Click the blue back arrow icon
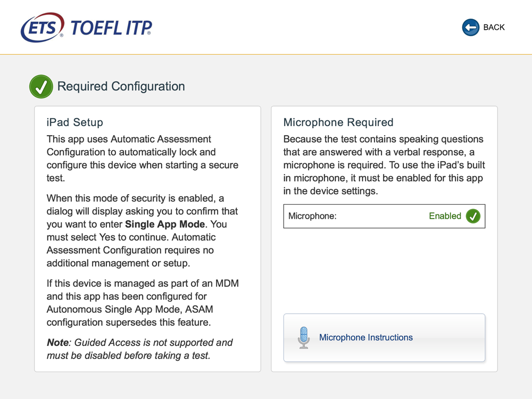 (x=471, y=27)
